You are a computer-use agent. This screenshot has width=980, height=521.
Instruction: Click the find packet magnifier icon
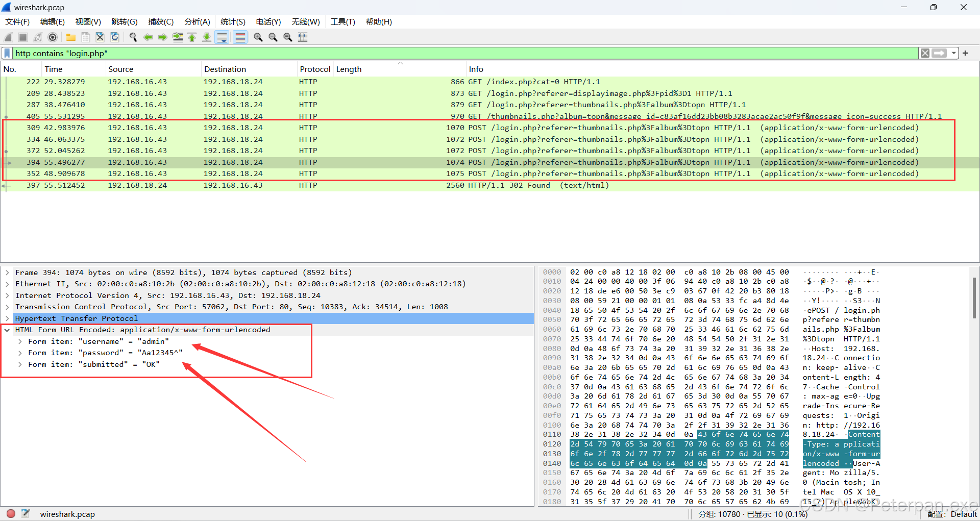click(133, 37)
